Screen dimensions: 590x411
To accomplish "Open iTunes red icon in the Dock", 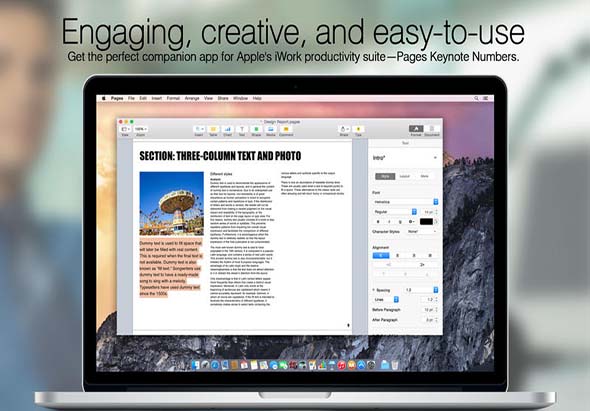I will [342, 365].
